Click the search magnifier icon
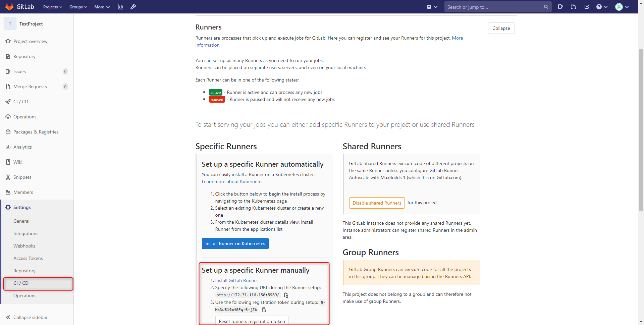644x325 pixels. click(x=546, y=7)
